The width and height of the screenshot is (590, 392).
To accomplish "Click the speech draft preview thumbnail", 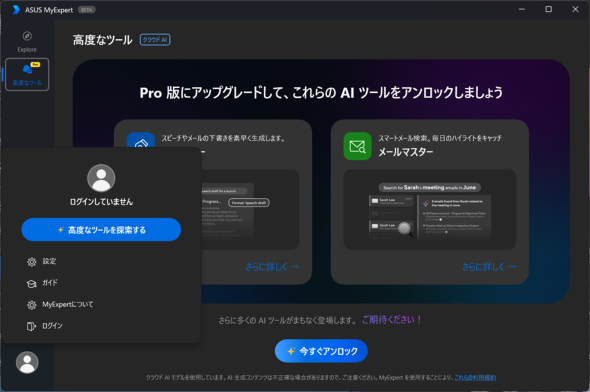I will [x=251, y=210].
